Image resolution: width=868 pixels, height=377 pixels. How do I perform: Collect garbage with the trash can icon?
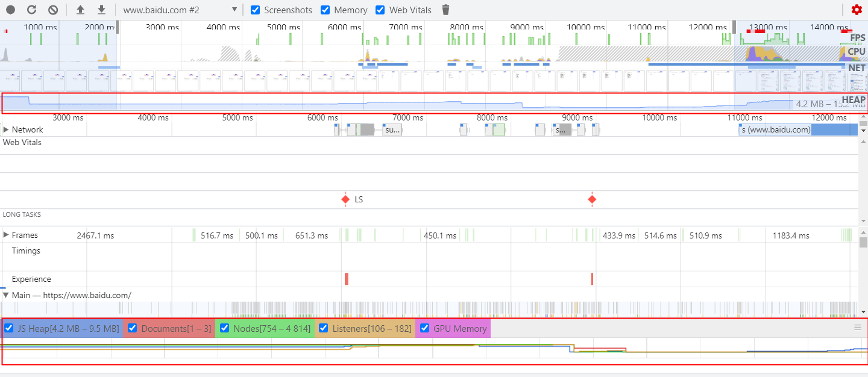[x=445, y=10]
